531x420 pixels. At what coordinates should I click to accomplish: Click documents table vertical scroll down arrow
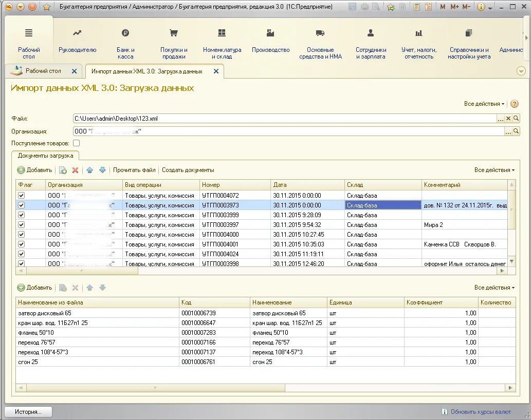[511, 261]
